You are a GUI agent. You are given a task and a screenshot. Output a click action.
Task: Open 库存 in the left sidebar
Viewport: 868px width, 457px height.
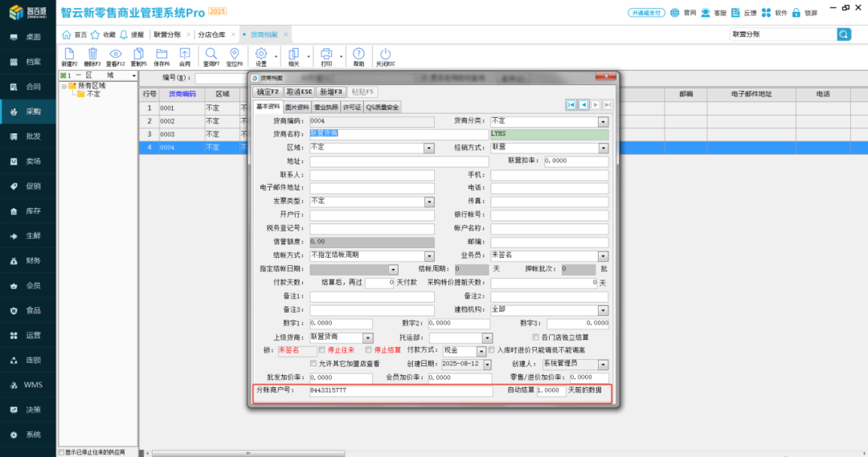pos(27,210)
